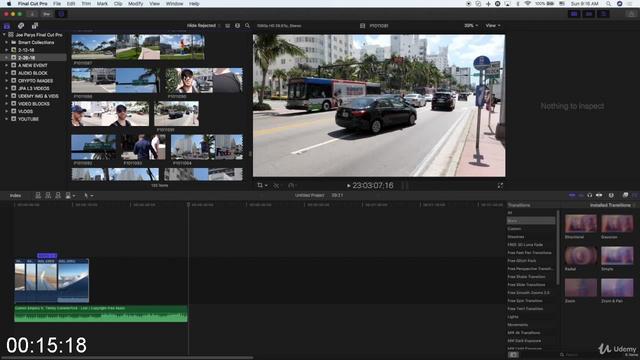Screen dimensions: 640x360
Task: Click the share/export button at top right
Action: point(631,14)
